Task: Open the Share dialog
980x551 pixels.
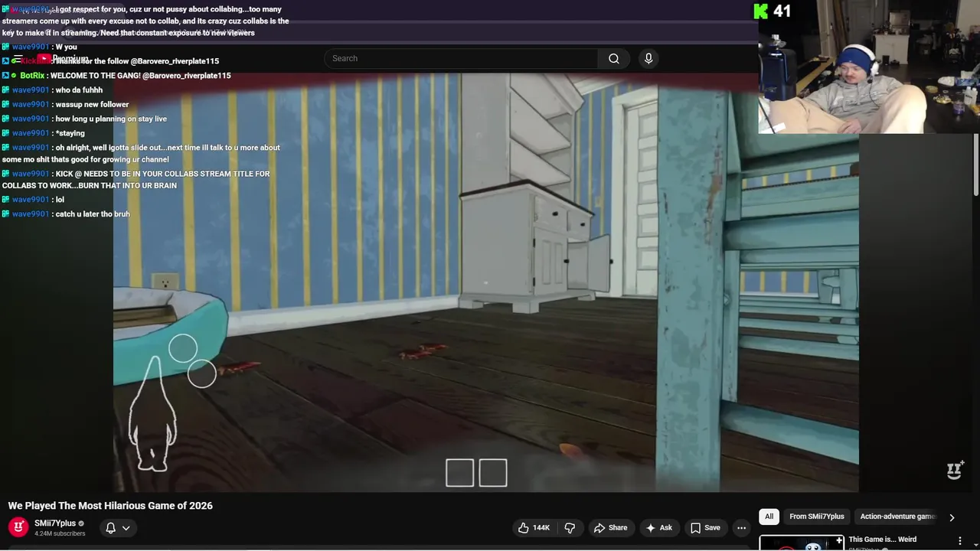Action: click(x=610, y=528)
